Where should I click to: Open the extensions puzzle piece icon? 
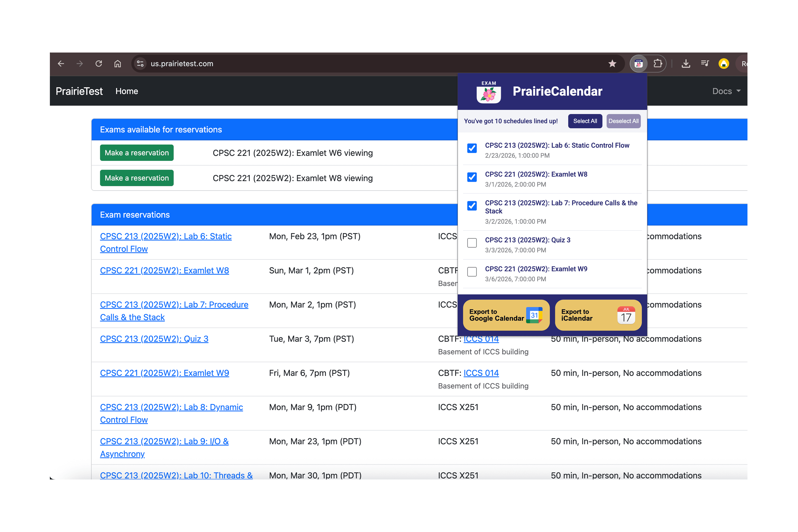pos(657,64)
